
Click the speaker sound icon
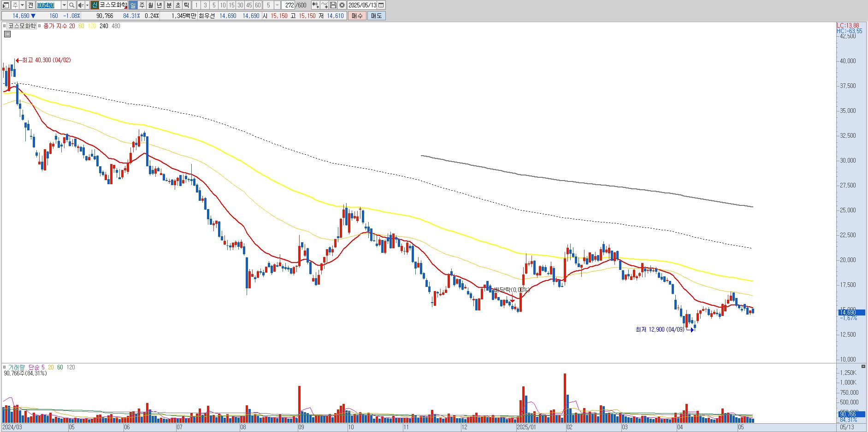(x=81, y=5)
